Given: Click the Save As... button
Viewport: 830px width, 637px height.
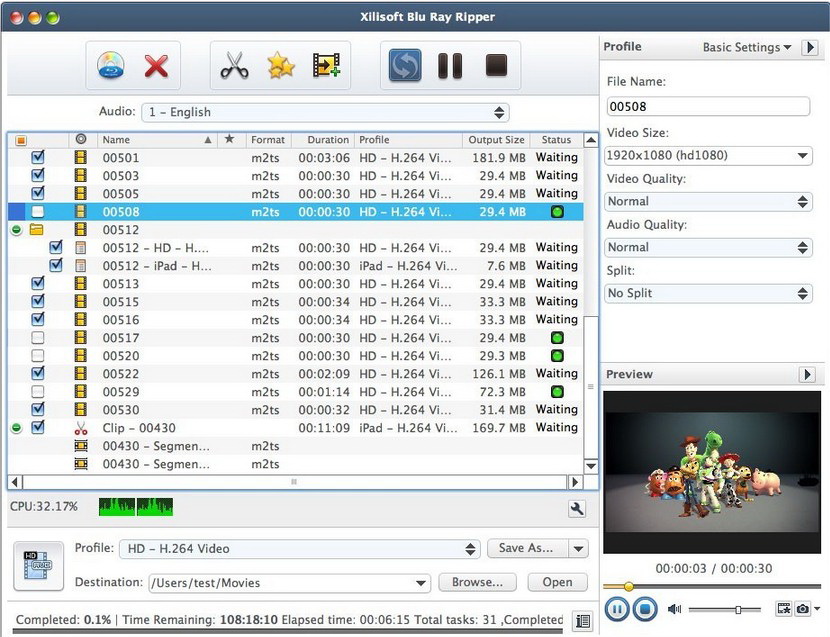Looking at the screenshot, I should [x=526, y=549].
